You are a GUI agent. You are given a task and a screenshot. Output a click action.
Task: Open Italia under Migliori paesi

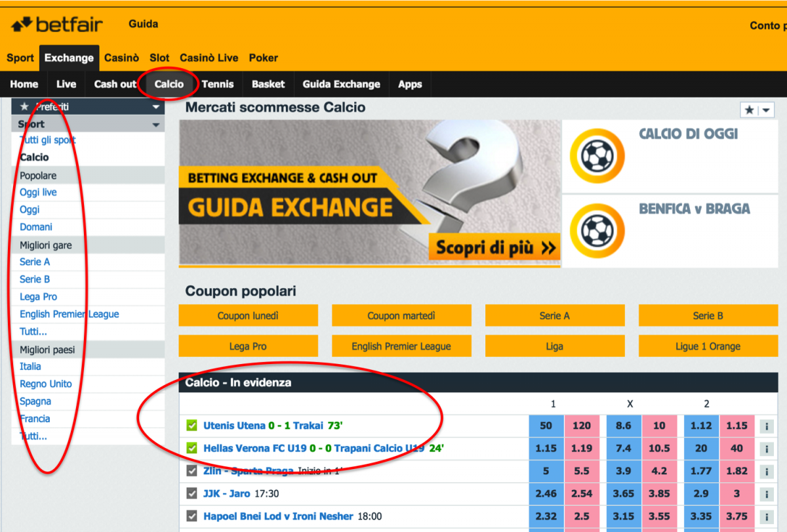pyautogui.click(x=30, y=367)
